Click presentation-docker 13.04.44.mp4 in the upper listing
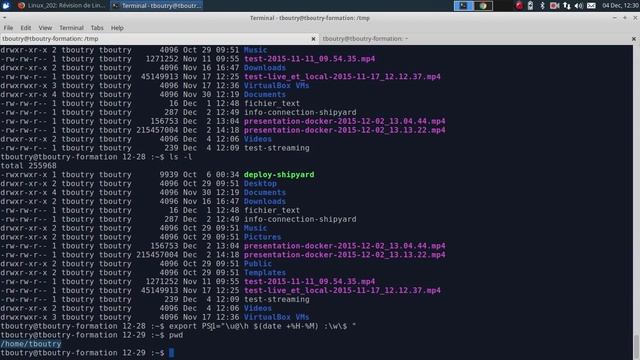Viewport: 640px width, 360px height. coord(345,121)
